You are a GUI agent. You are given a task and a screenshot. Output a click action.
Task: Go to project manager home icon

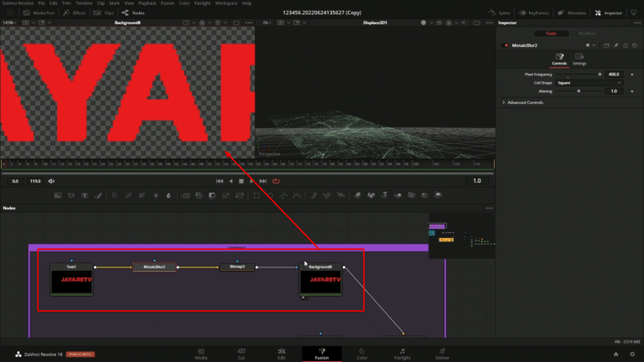(x=615, y=354)
